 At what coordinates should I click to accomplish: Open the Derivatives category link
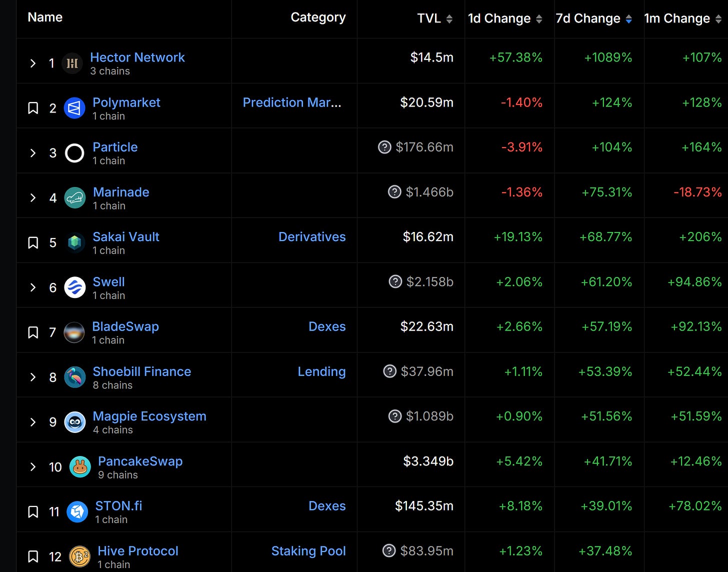[x=312, y=236]
